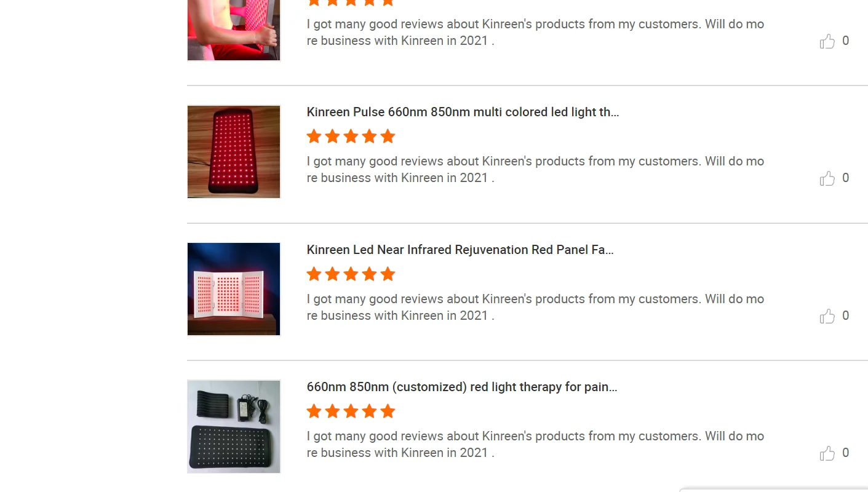Viewport: 868px width, 492px height.
Task: Click review text under Kinreen Pulse star rating
Action: (535, 169)
